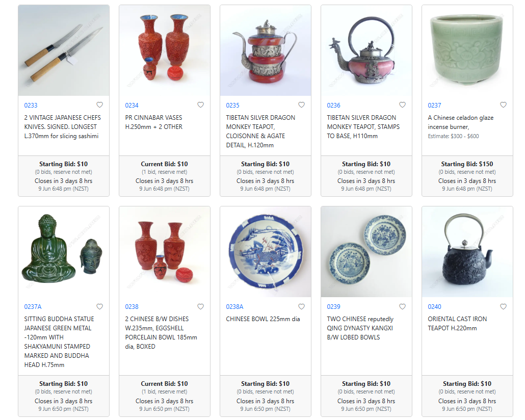
Task: Save lot 0236 teapot with heart
Action: pyautogui.click(x=403, y=105)
